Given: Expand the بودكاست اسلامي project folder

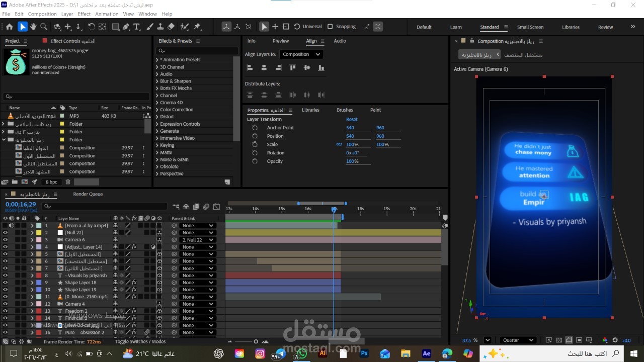Looking at the screenshot, I should [3, 124].
